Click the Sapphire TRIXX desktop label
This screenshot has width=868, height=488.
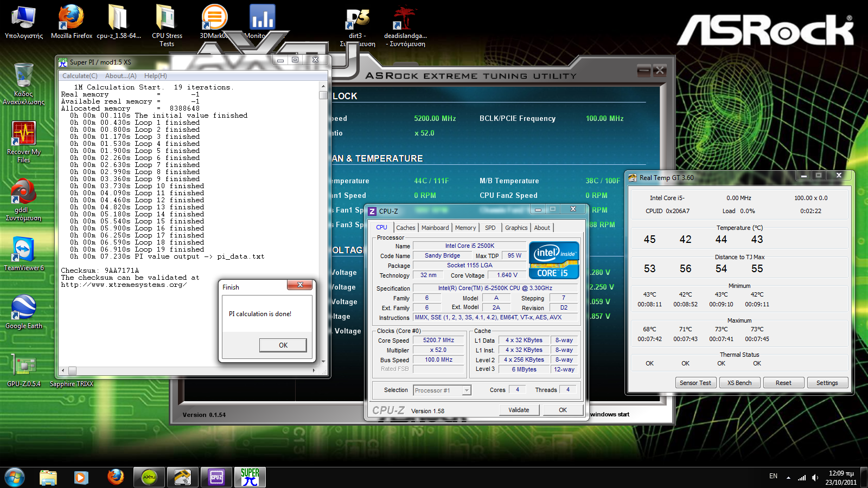tap(72, 384)
